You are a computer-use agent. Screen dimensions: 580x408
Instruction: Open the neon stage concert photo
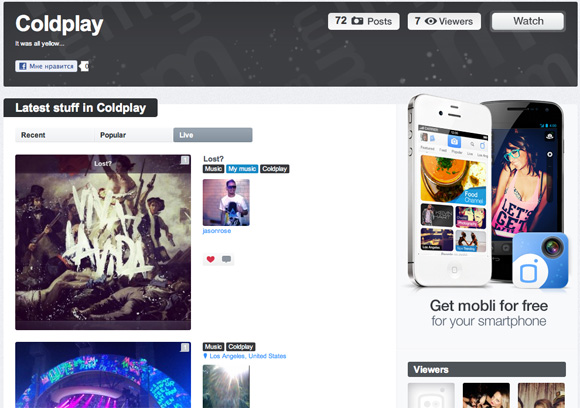point(103,375)
